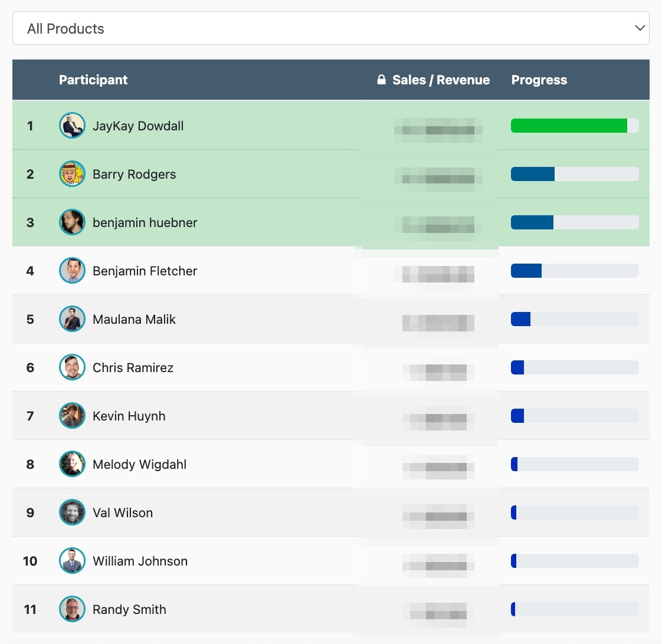This screenshot has width=662, height=644.
Task: Select the name benjamin huebner
Action: 145,222
